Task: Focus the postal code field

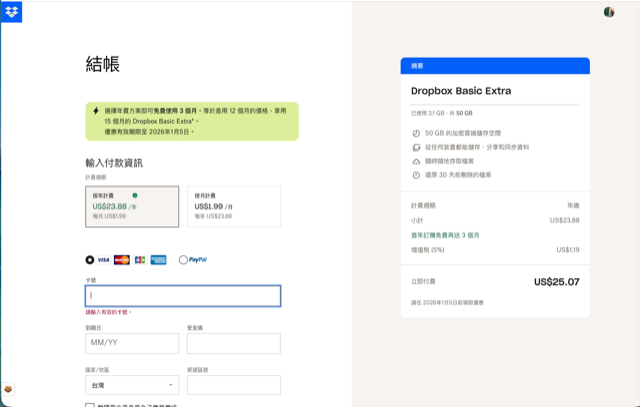Action: click(234, 385)
